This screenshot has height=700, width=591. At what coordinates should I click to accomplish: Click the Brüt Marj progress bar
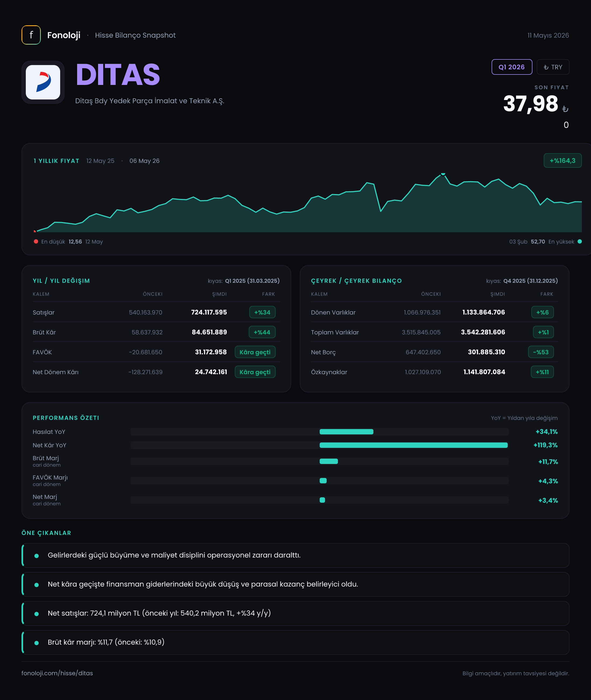(319, 461)
